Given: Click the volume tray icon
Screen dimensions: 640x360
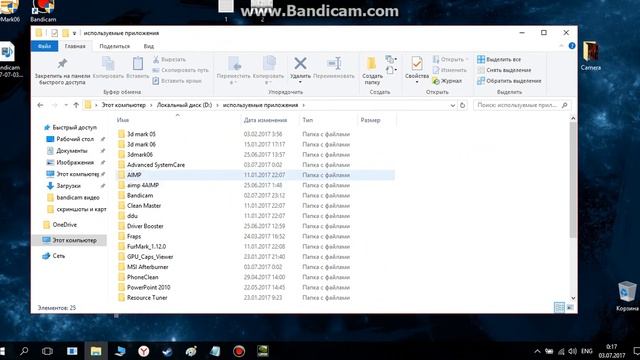Looking at the screenshot, I should click(573, 351).
